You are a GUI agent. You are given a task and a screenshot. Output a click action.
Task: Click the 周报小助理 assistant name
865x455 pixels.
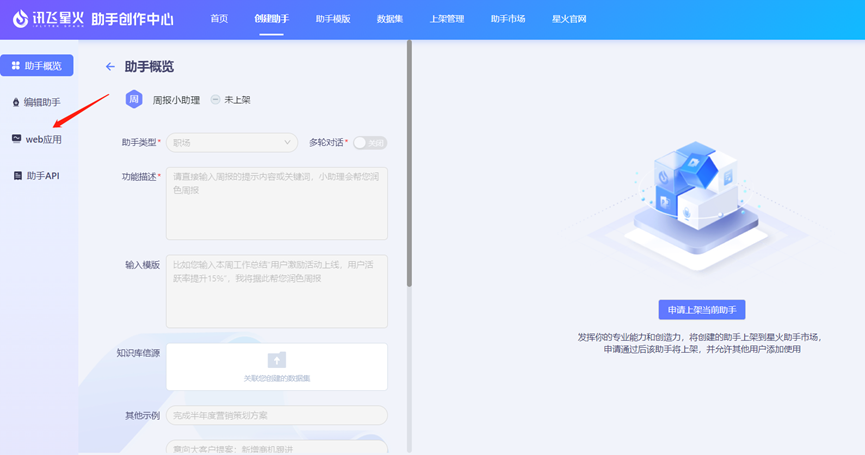tap(177, 100)
